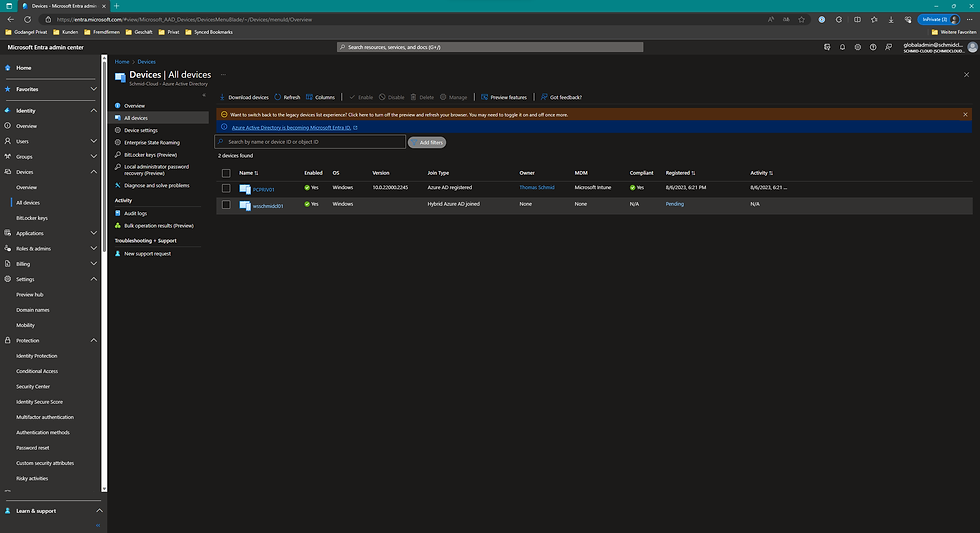The width and height of the screenshot is (980, 533).
Task: Open owner Thomas Schmid link
Action: pyautogui.click(x=537, y=187)
